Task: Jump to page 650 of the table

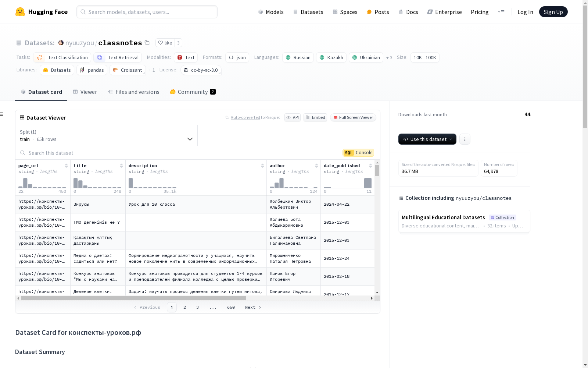Action: [231, 307]
